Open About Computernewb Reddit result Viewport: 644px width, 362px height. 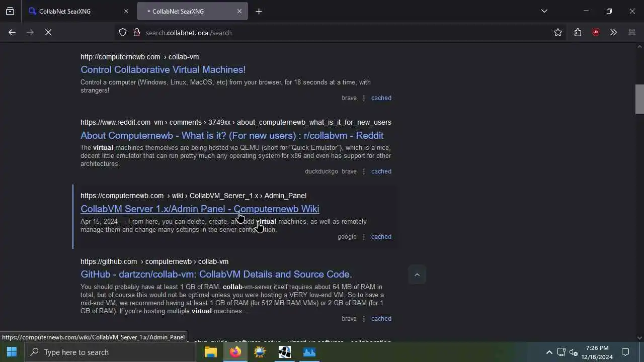232,135
